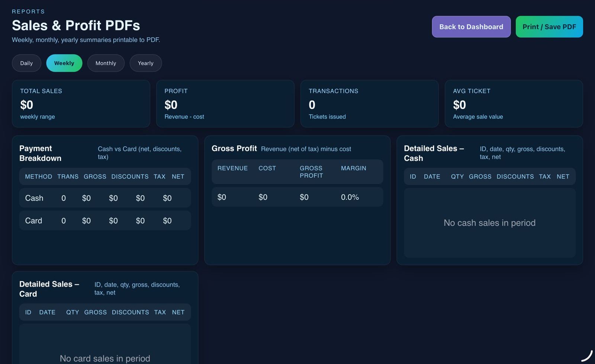Click ID header in Detailed Sales Cash table

pos(413,177)
